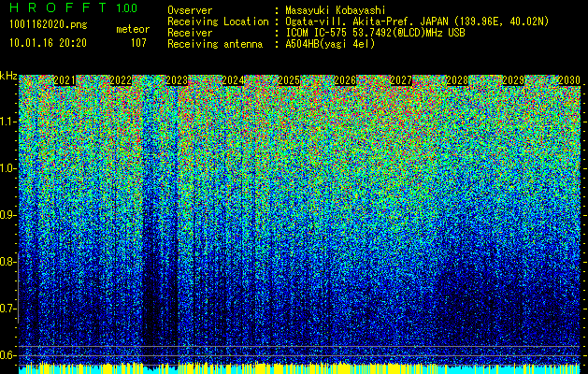
Task: Click the 2030 time marker label
Action: tap(569, 80)
